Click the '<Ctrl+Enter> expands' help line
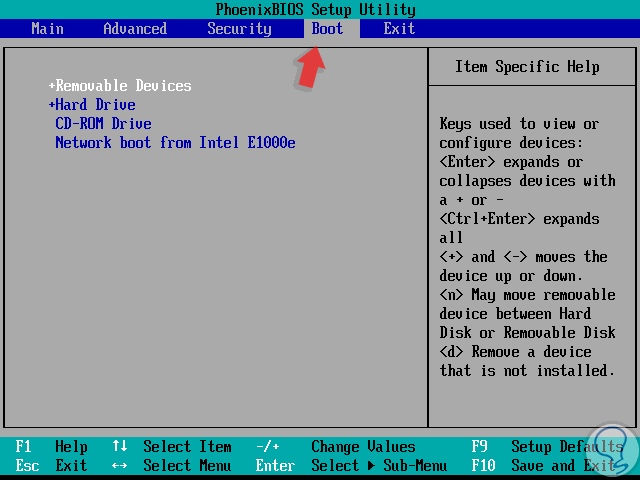Viewport: 640px width, 480px height. (x=519, y=219)
